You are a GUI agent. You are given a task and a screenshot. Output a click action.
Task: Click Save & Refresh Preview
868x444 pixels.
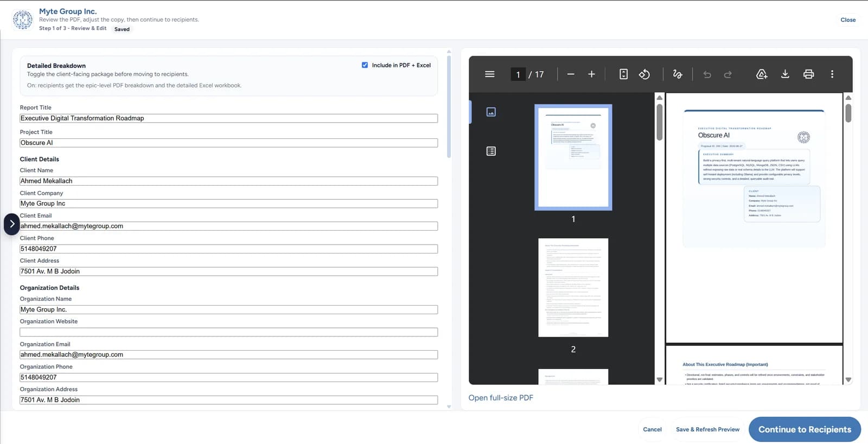[707, 429]
